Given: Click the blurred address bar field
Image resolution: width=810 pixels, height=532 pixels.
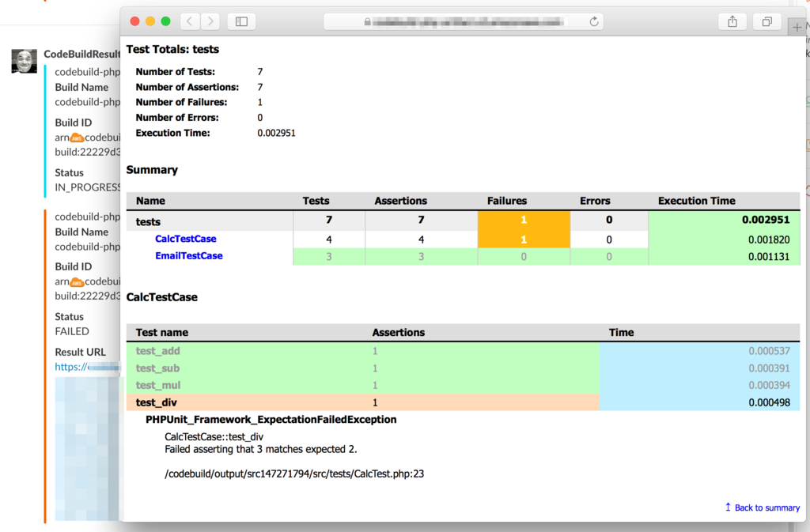Looking at the screenshot, I should point(464,21).
